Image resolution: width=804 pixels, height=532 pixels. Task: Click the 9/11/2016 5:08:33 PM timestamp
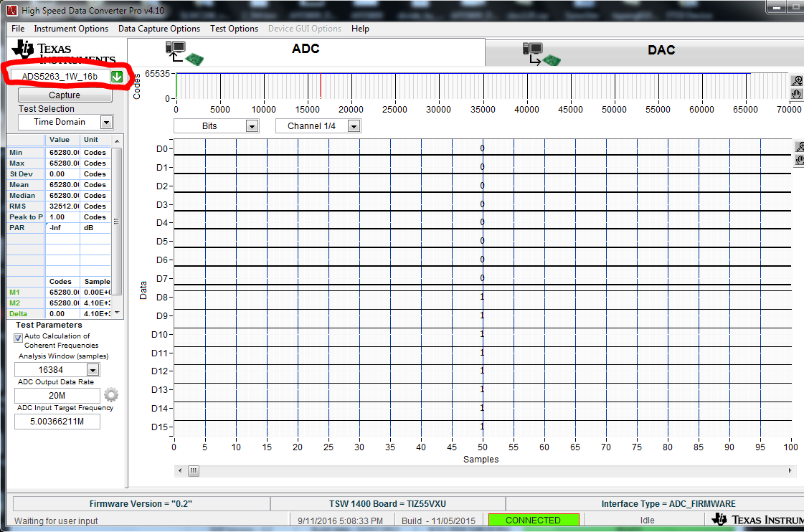tap(340, 521)
